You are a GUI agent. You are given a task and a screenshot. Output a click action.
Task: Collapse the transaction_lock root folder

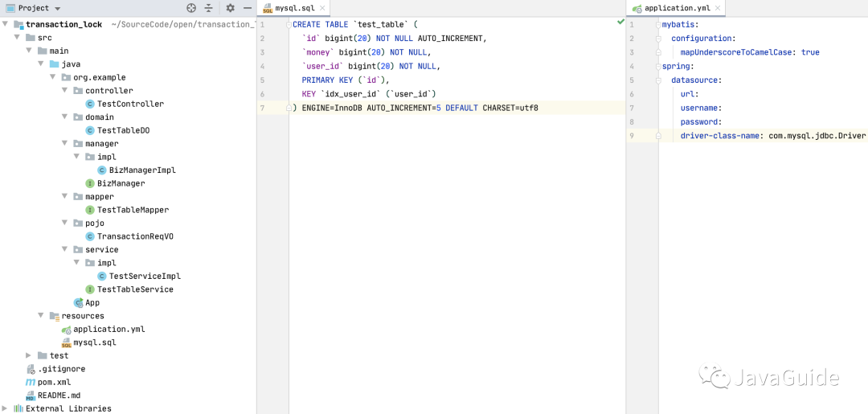click(x=5, y=24)
